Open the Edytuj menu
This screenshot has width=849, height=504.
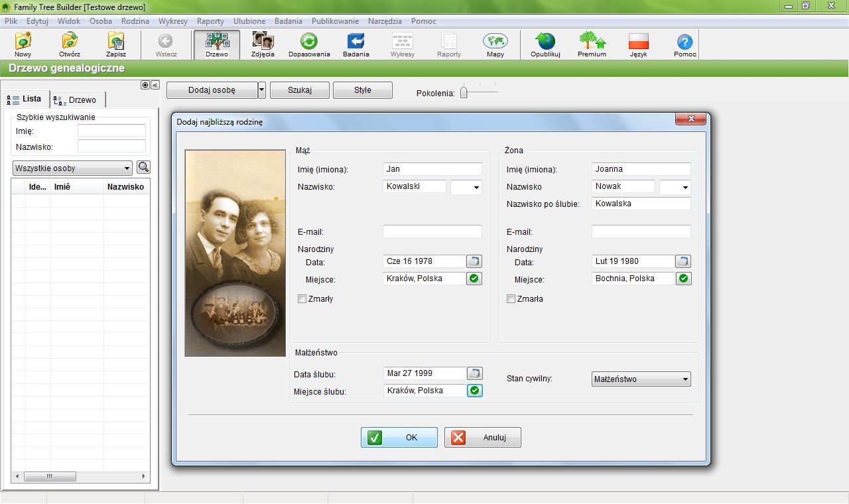tap(37, 21)
